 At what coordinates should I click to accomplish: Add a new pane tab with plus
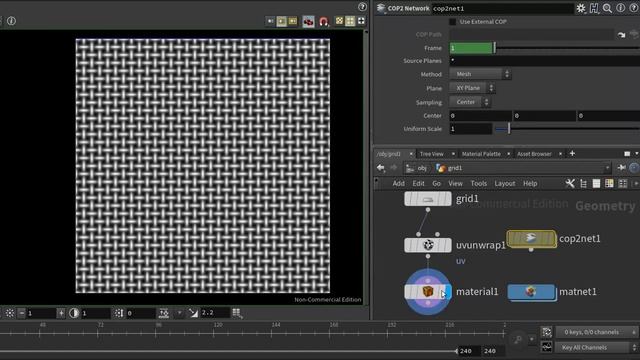(x=572, y=153)
